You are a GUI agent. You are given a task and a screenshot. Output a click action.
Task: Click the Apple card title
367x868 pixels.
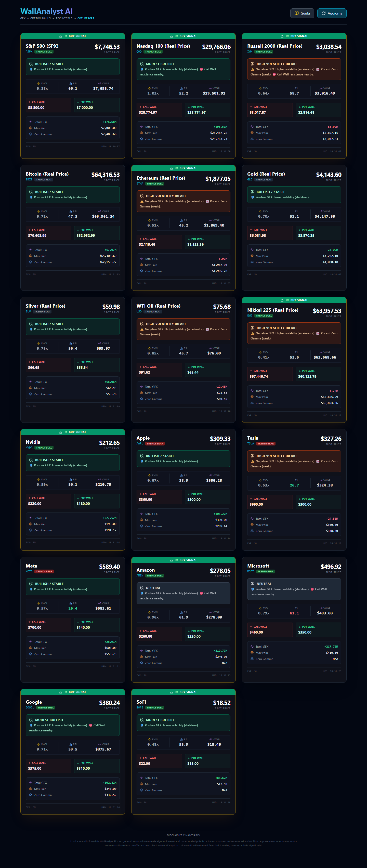143,438
